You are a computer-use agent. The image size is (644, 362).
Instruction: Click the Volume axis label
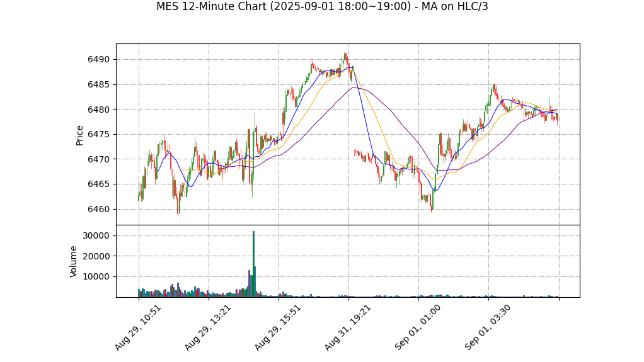(74, 261)
